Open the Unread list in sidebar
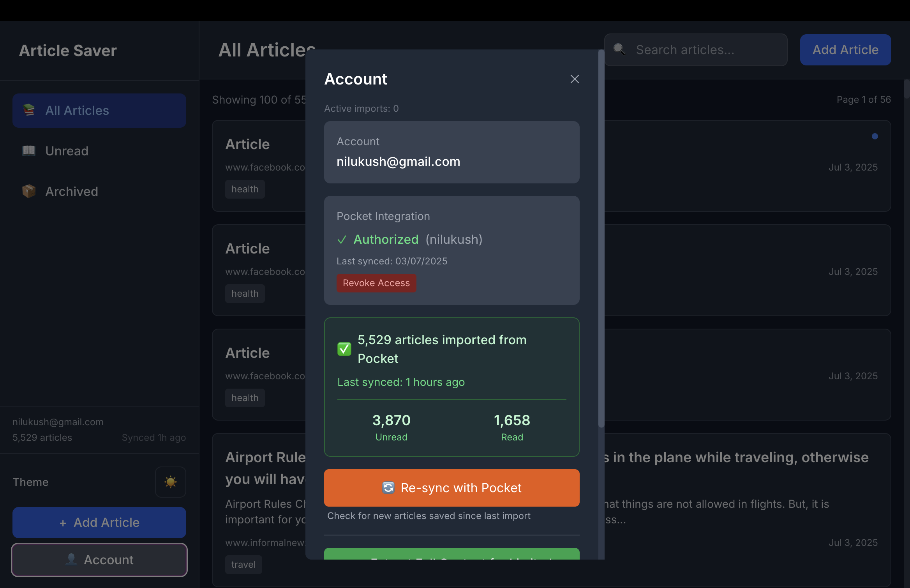The width and height of the screenshot is (910, 588). click(99, 151)
